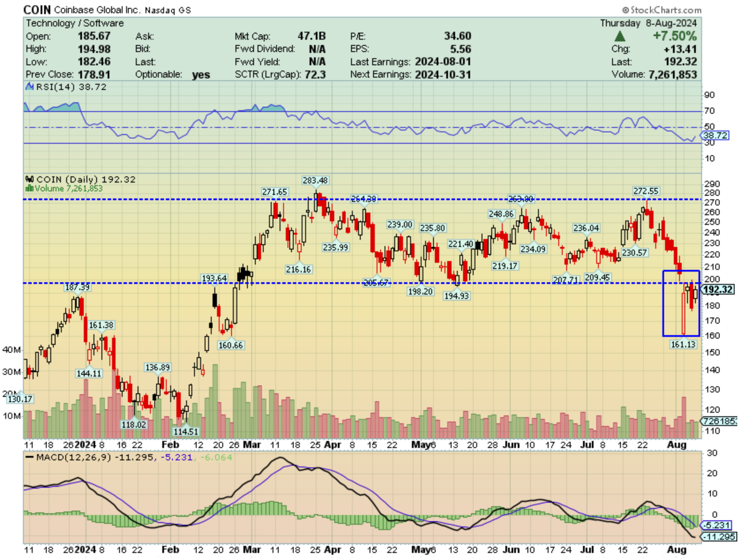
Task: Click the volume bars icon beside the green Volume legend
Action: click(x=30, y=188)
